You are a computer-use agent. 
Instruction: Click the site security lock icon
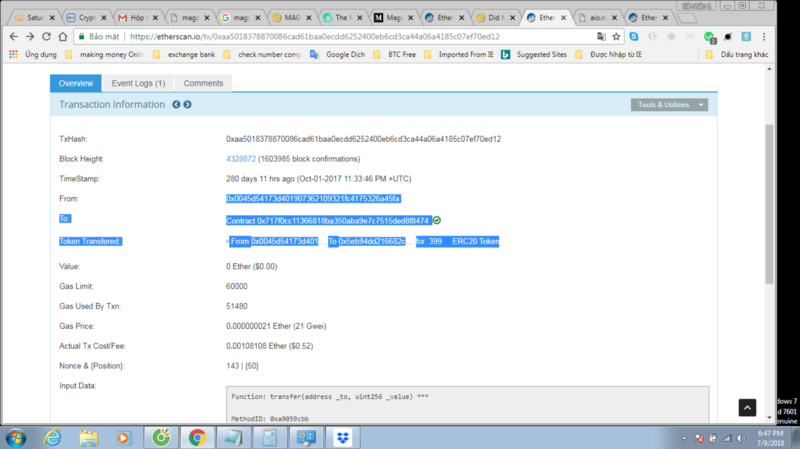tap(82, 37)
